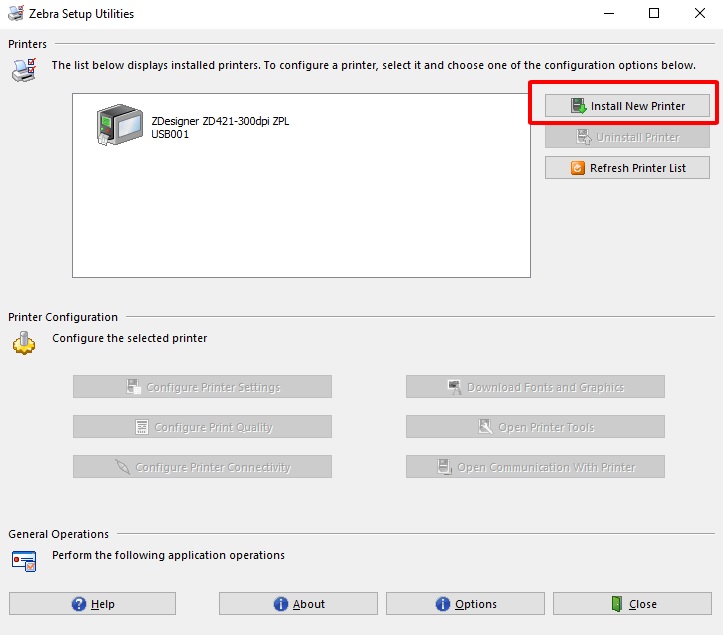
Task: Show the About dialog
Action: coord(298,604)
